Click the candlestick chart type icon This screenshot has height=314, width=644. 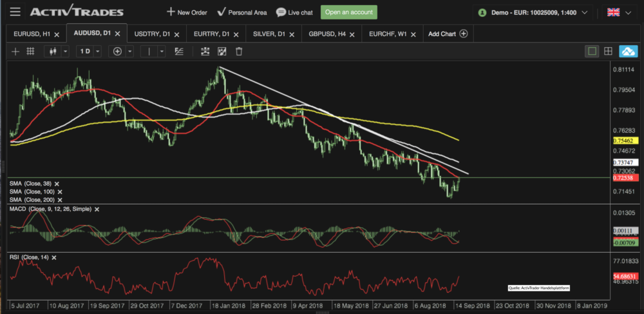pyautogui.click(x=52, y=52)
